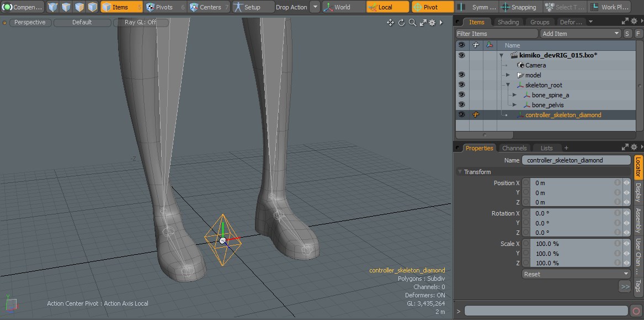Viewport: 644px width, 320px height.
Task: Add a new tab with plus icon
Action: coord(566,148)
